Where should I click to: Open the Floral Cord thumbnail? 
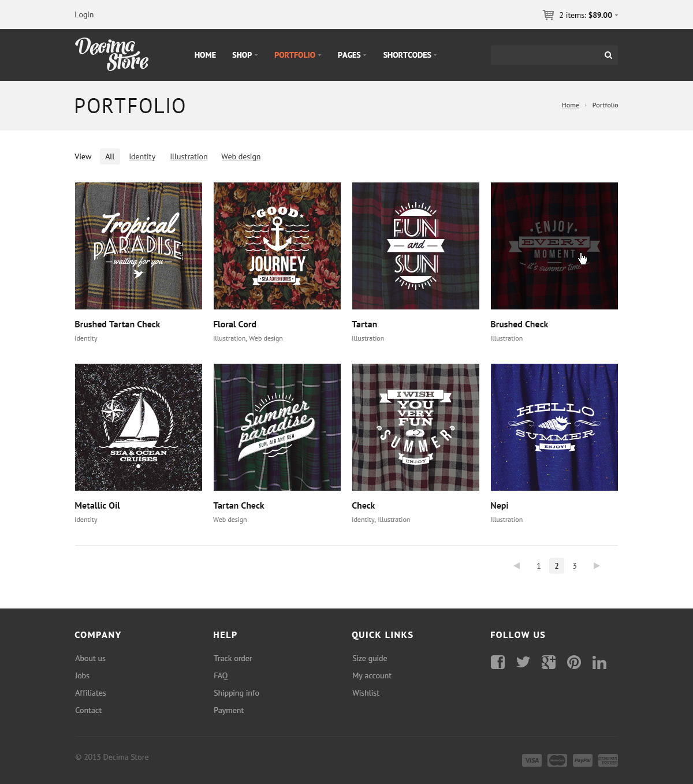(277, 246)
